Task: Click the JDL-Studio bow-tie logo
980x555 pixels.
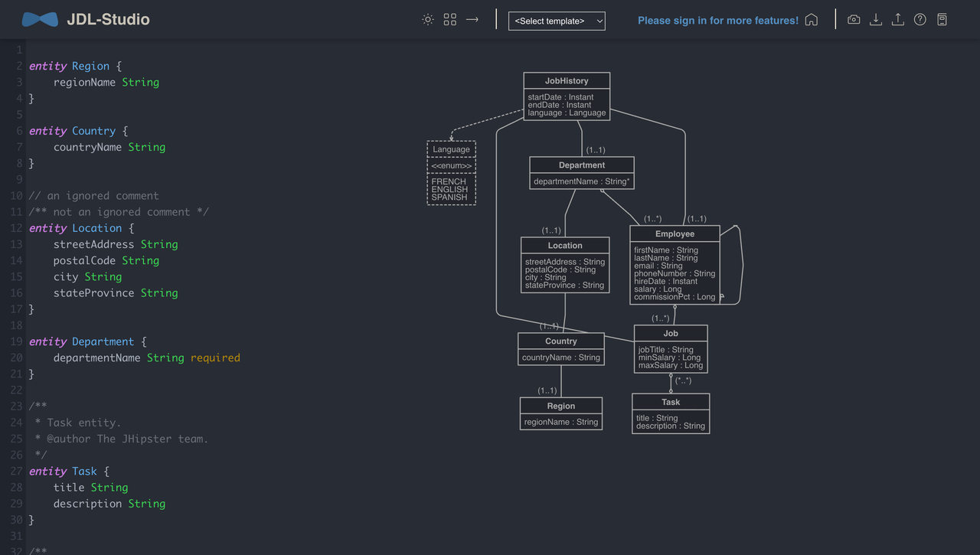Action: 40,20
